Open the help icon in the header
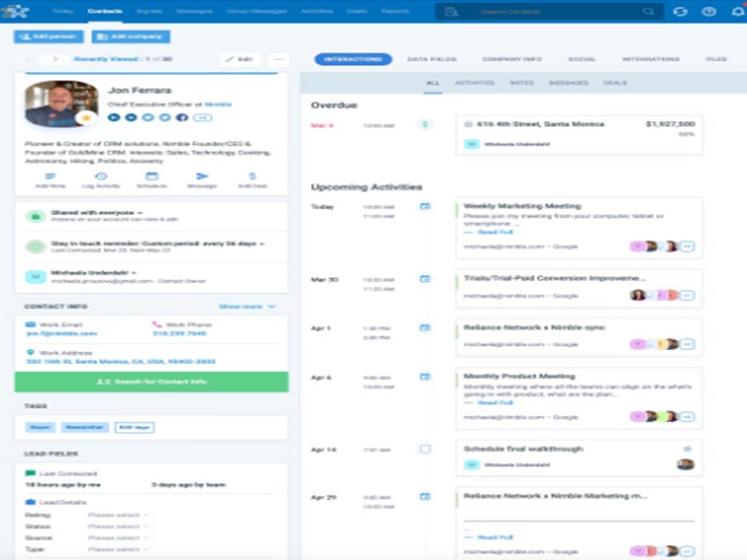The width and height of the screenshot is (747, 560). point(709,11)
